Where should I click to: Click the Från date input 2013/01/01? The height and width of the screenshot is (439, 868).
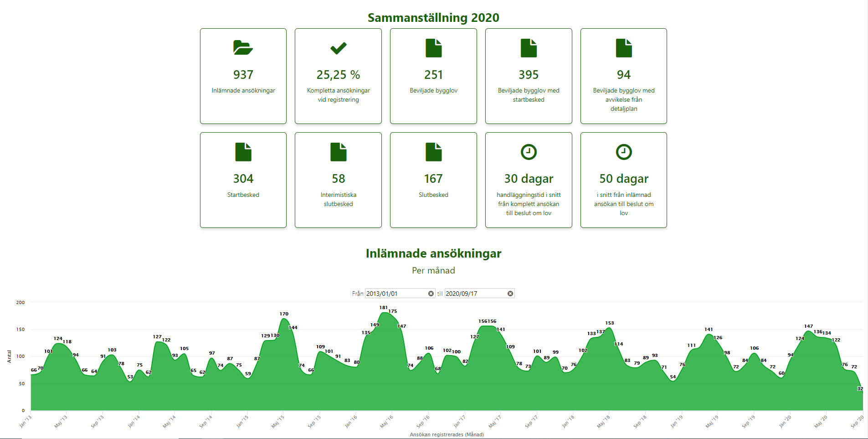pos(395,294)
